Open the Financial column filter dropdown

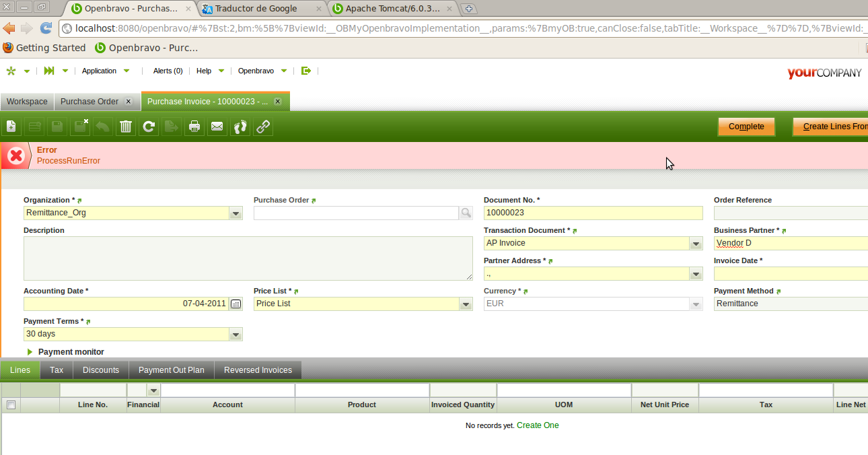[153, 390]
